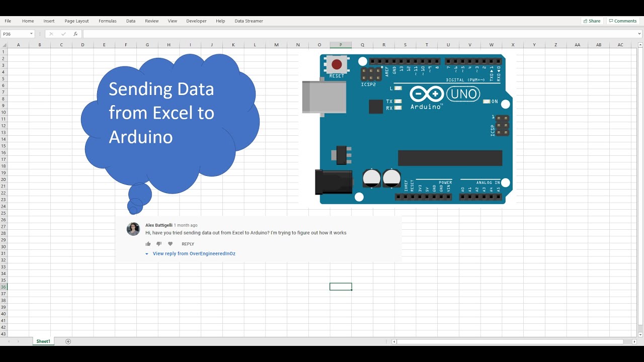This screenshot has width=644, height=362.
Task: Switch to the Formulas tab
Action: 107,21
